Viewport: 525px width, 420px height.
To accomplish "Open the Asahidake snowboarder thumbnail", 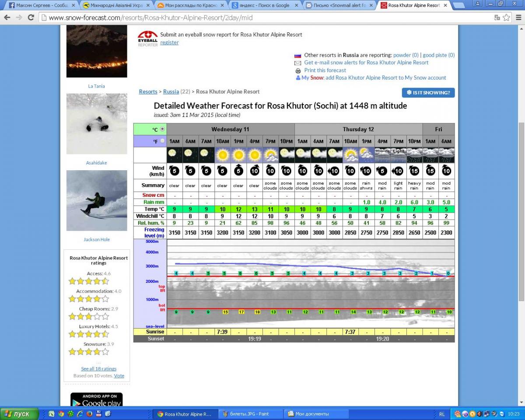I will tap(97, 124).
